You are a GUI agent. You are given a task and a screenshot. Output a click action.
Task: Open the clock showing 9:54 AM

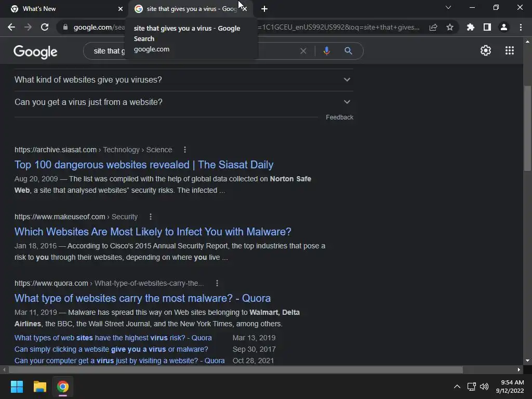coord(510,387)
